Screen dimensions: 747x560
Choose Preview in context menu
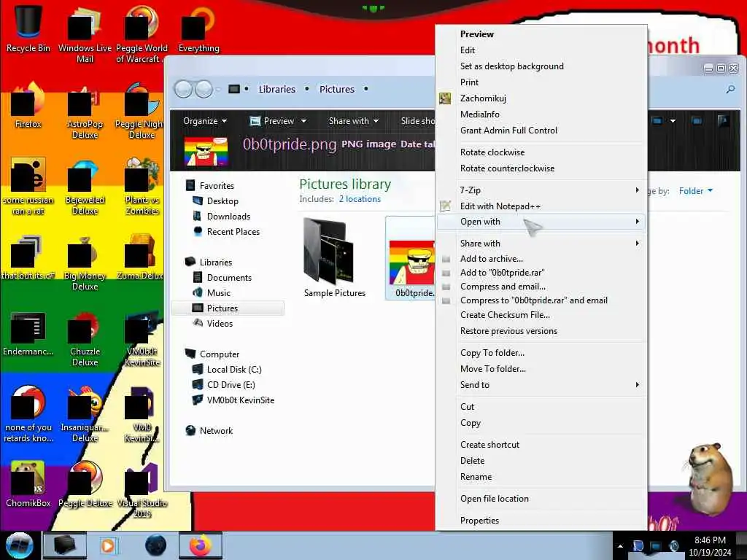tap(541, 34)
